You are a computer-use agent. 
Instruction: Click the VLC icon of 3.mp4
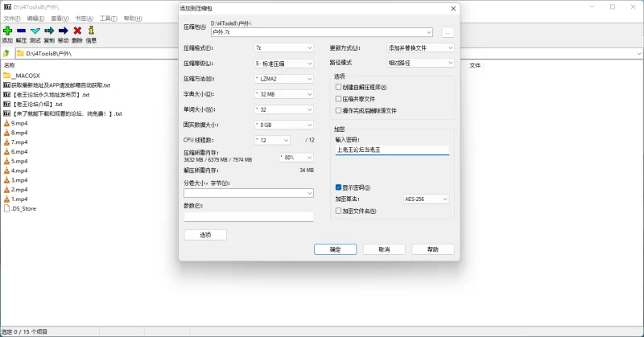[6, 180]
